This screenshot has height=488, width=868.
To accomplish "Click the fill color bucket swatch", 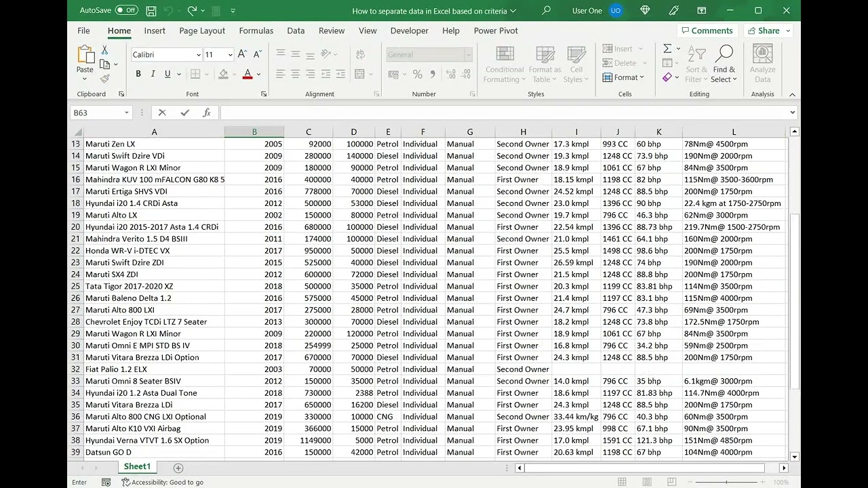I will [223, 74].
